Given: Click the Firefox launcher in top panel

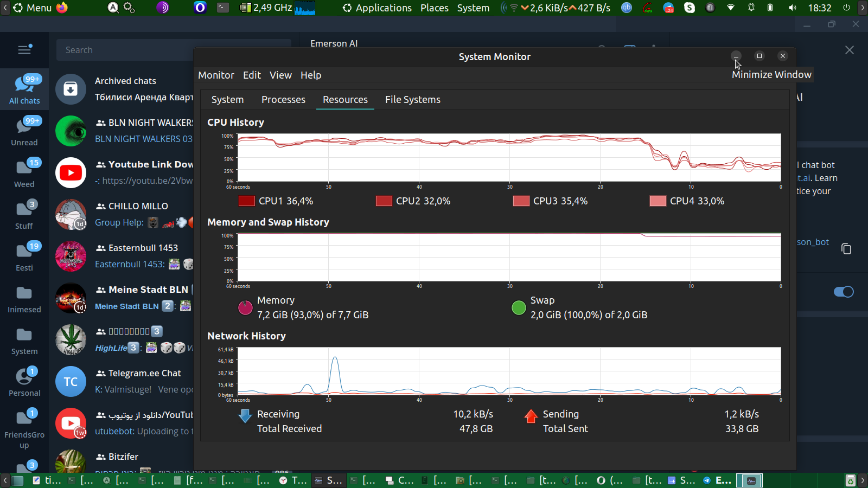Looking at the screenshot, I should [x=62, y=8].
